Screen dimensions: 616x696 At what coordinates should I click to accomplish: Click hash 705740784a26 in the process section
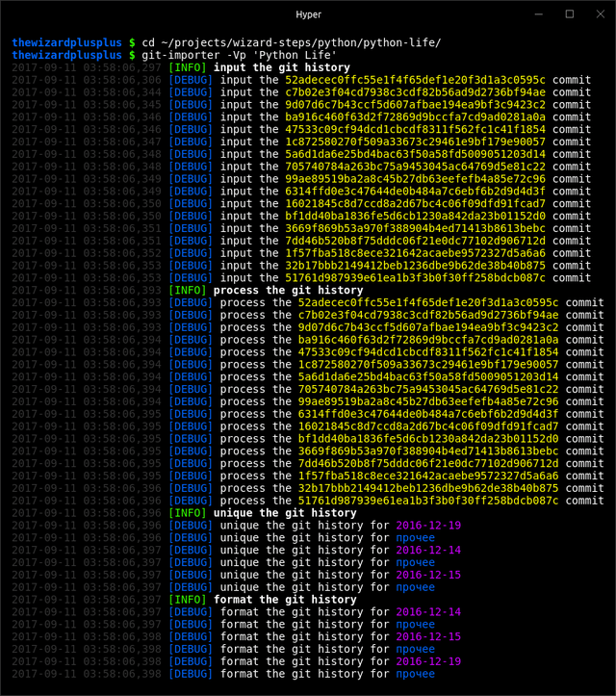pos(428,389)
